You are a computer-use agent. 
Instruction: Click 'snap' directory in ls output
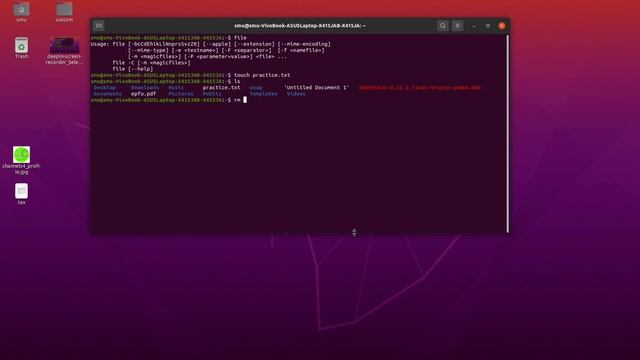[256, 87]
